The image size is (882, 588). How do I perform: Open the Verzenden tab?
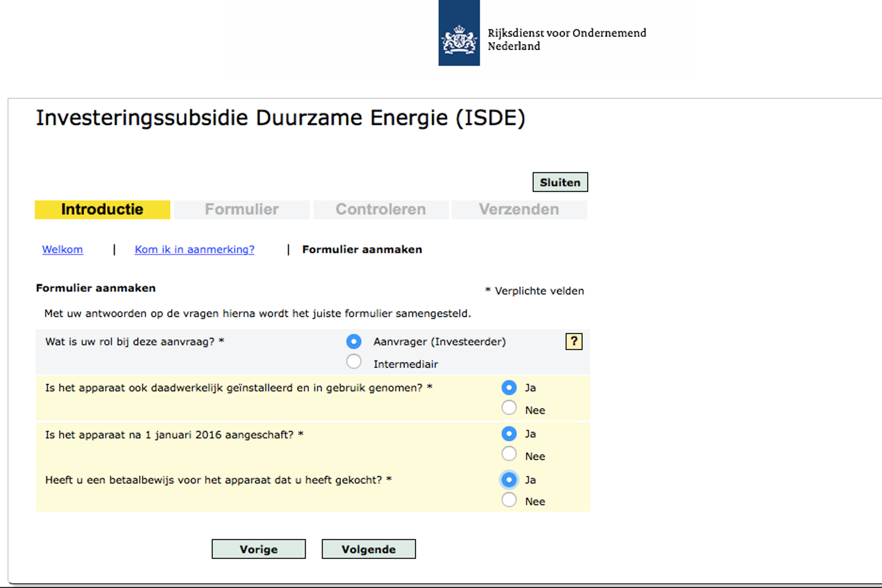pos(519,209)
